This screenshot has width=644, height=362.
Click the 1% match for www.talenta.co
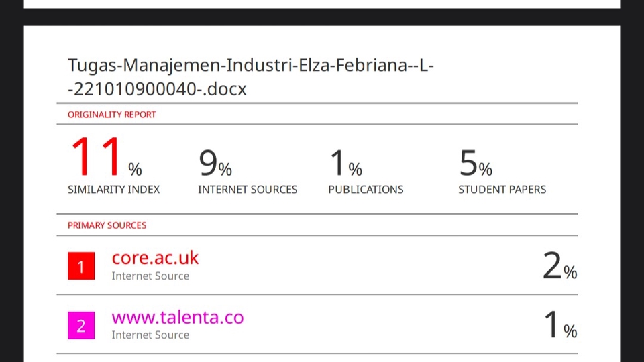[x=559, y=326]
